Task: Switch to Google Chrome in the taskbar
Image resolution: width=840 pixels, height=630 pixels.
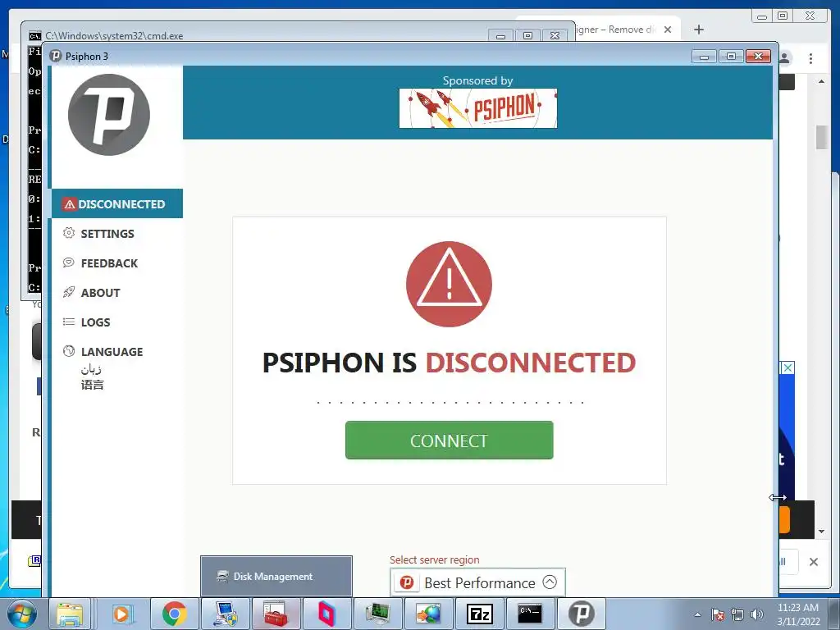Action: click(174, 614)
